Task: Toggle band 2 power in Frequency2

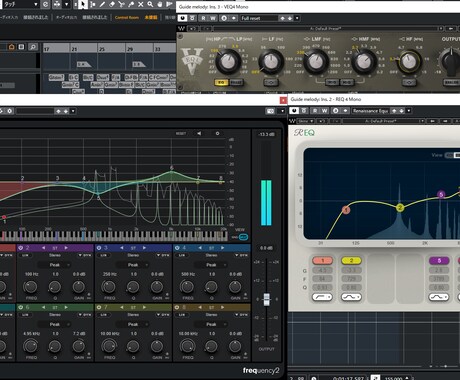Action: (x=21, y=248)
